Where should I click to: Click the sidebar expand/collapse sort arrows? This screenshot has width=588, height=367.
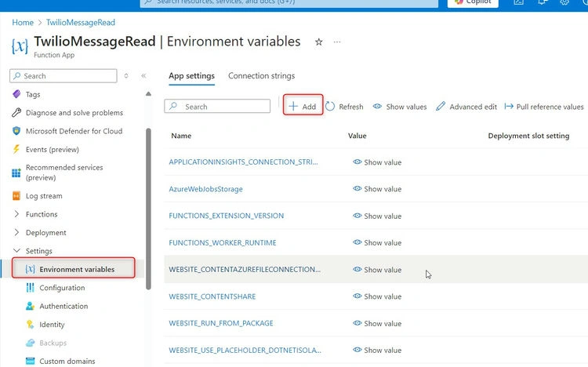click(x=126, y=76)
